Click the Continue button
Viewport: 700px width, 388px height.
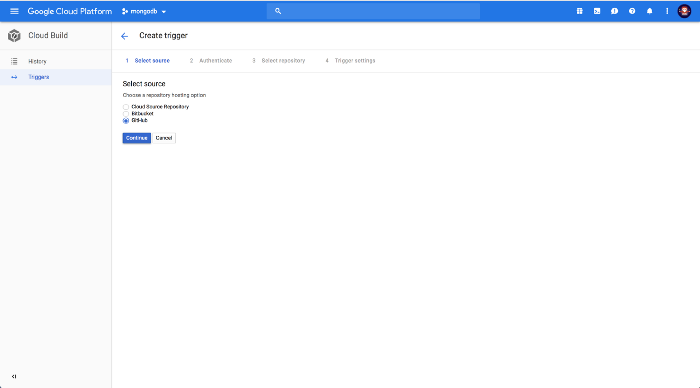point(137,138)
